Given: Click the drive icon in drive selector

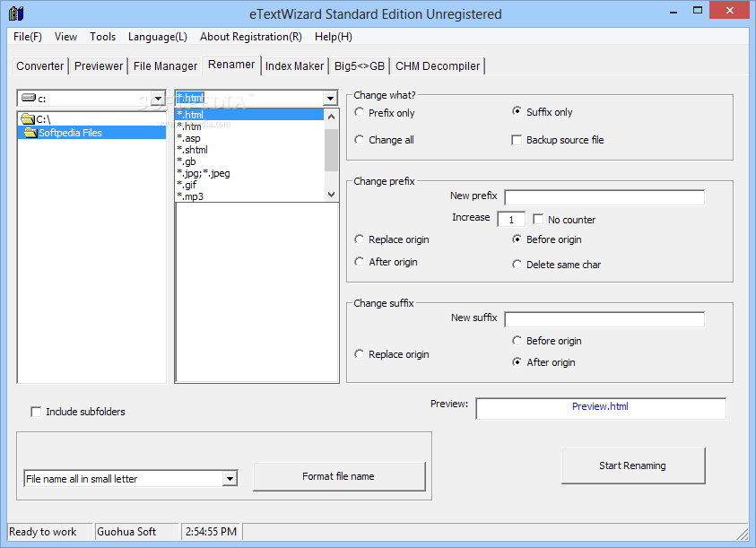Looking at the screenshot, I should 29,98.
